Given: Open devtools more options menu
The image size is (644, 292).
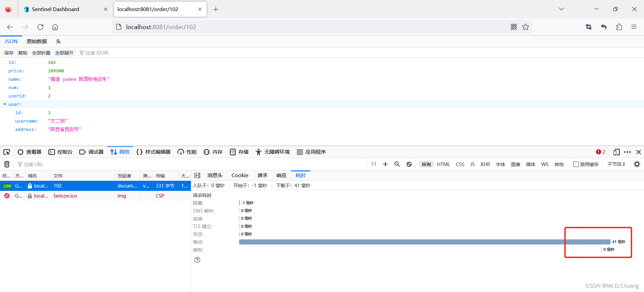Looking at the screenshot, I should coord(628,152).
